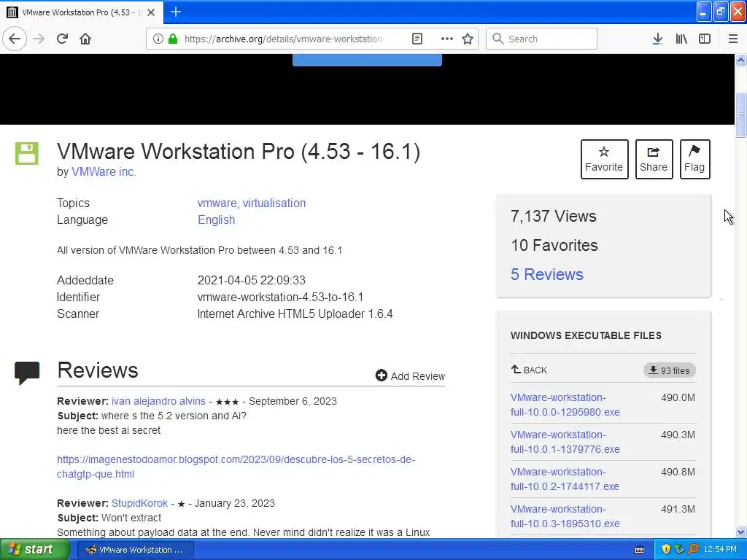This screenshot has width=747, height=560.
Task: Select the VMware Workstation Pro browser tab
Action: 81,12
